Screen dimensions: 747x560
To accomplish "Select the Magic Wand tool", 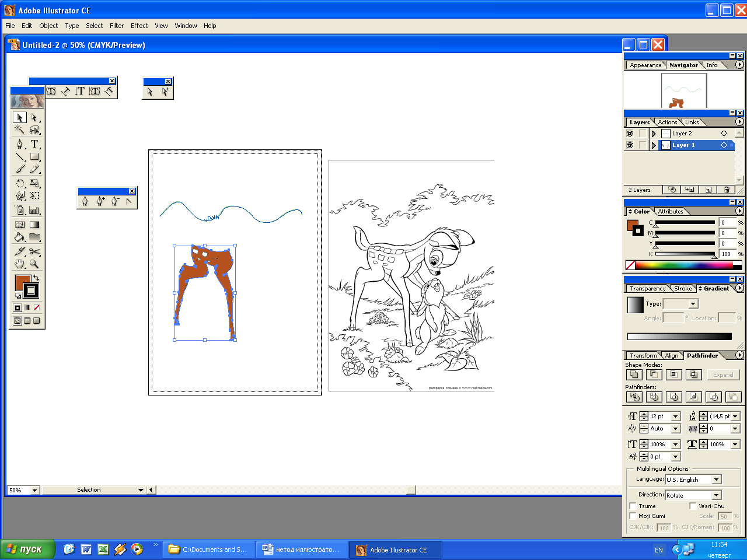I will click(20, 130).
